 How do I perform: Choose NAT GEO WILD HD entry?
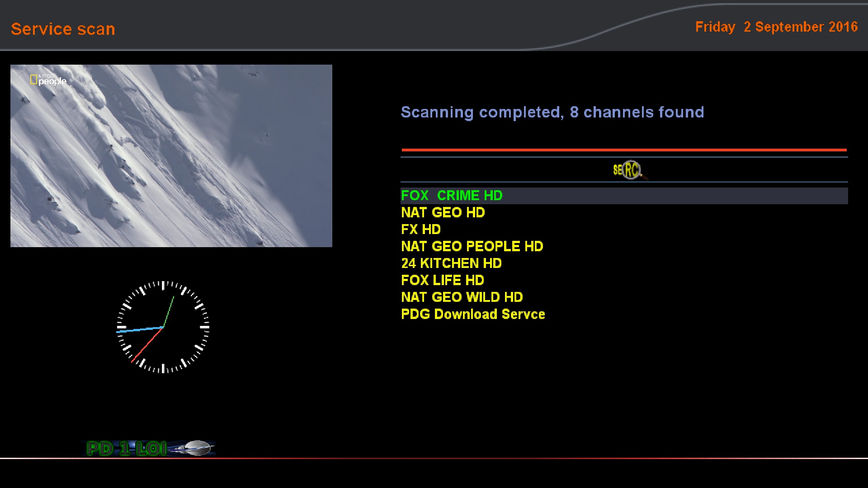coord(462,297)
